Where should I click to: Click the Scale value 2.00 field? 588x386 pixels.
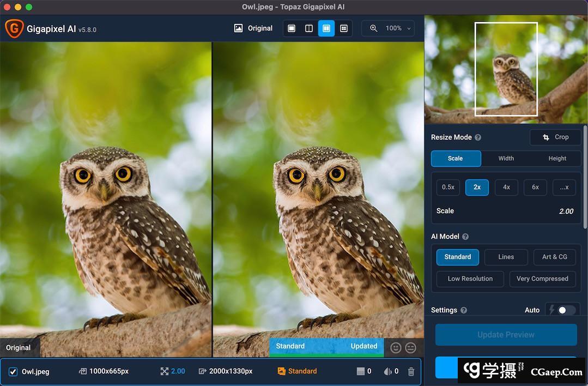[566, 211]
